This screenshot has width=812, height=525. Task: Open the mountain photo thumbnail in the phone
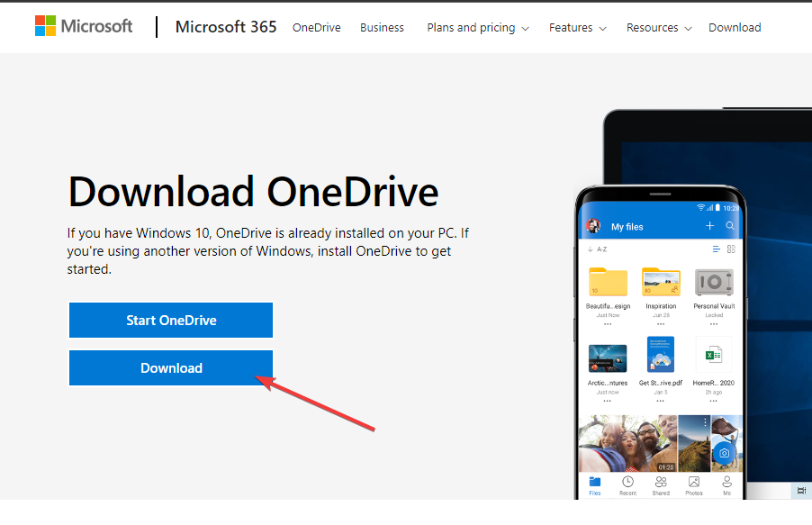(694, 443)
